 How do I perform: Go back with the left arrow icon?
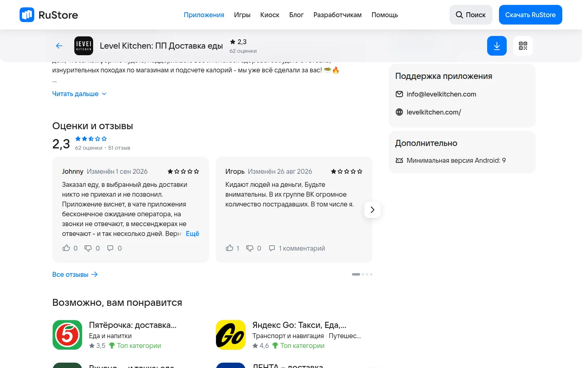[59, 46]
